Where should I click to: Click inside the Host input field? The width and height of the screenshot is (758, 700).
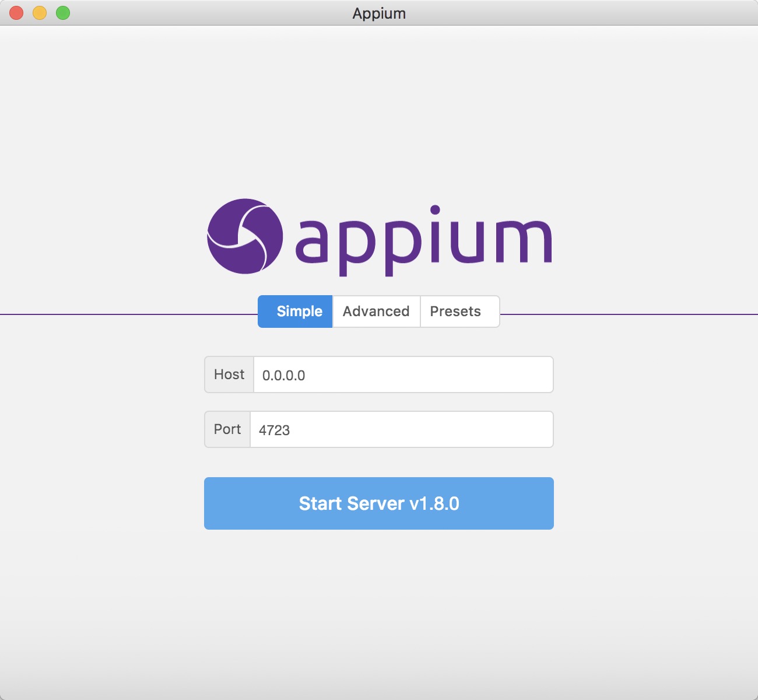pyautogui.click(x=402, y=374)
